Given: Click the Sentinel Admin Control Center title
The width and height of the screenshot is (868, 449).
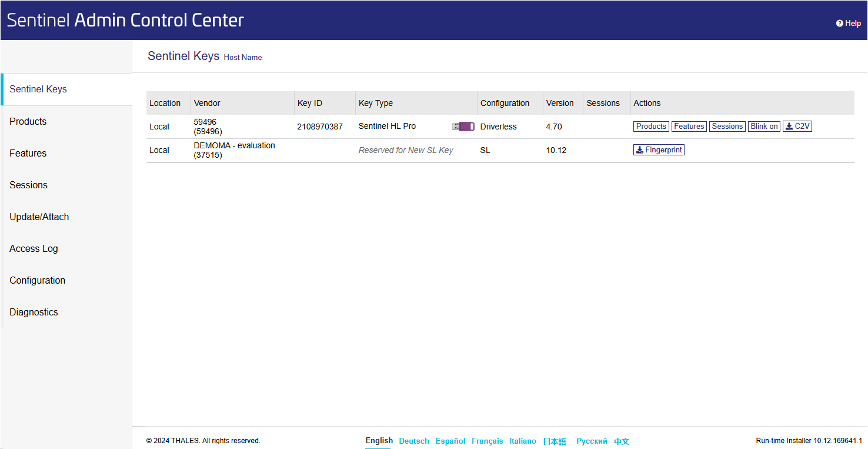Looking at the screenshot, I should click(x=125, y=20).
